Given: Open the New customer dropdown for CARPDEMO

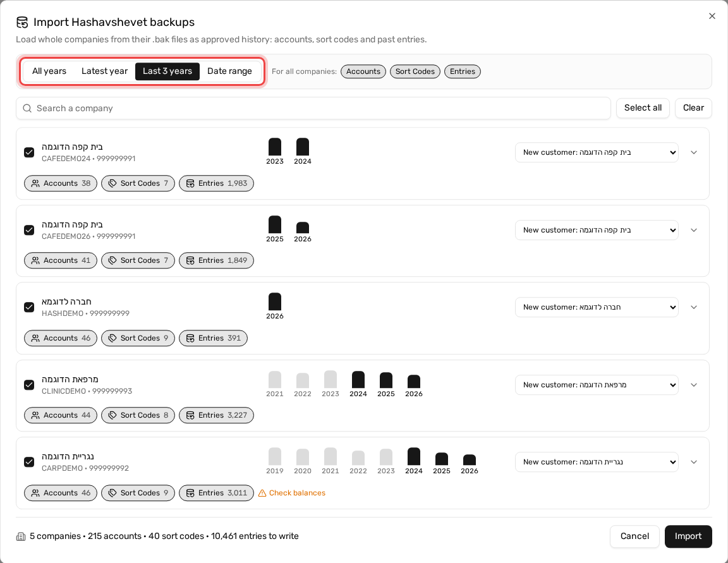Looking at the screenshot, I should (x=597, y=462).
